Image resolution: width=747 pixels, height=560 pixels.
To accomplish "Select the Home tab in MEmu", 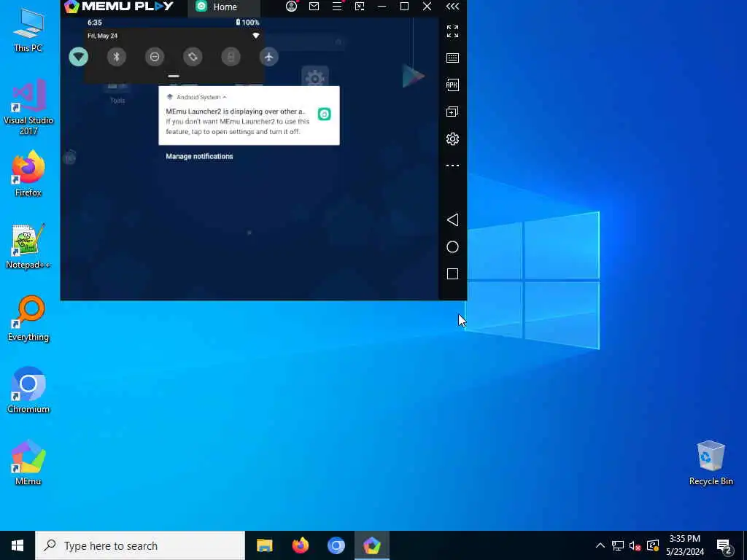I will [x=223, y=7].
